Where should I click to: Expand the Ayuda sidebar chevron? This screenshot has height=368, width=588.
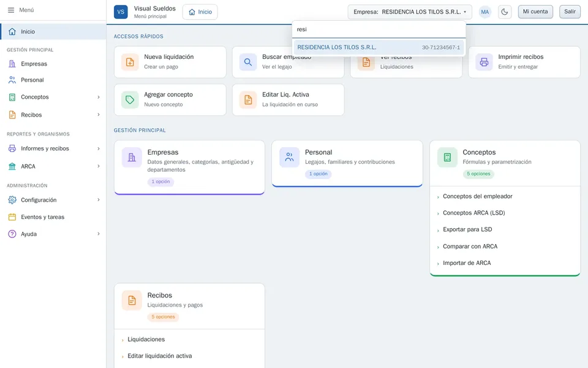[99, 234]
